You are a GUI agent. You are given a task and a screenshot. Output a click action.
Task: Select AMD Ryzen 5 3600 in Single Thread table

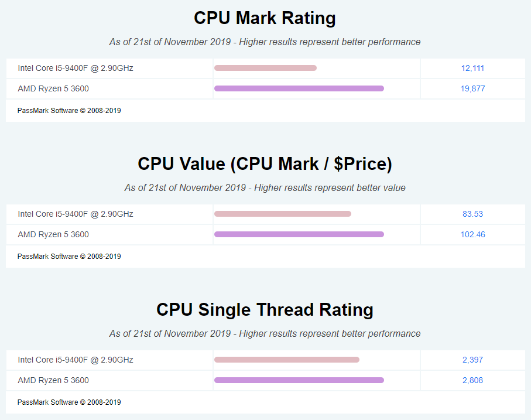pyautogui.click(x=53, y=380)
